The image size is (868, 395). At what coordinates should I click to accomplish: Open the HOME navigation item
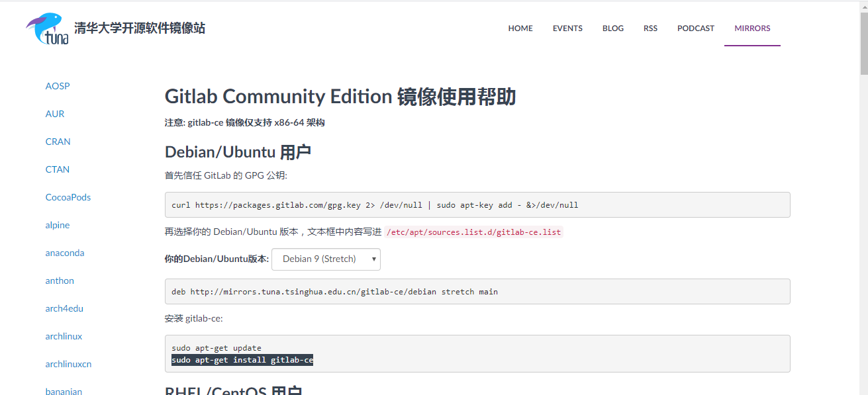pyautogui.click(x=520, y=28)
